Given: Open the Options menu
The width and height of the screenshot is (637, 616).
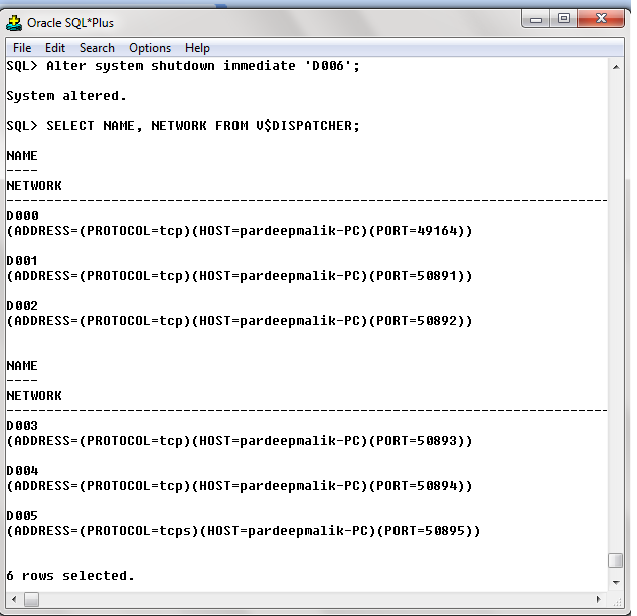Looking at the screenshot, I should pyautogui.click(x=150, y=48).
